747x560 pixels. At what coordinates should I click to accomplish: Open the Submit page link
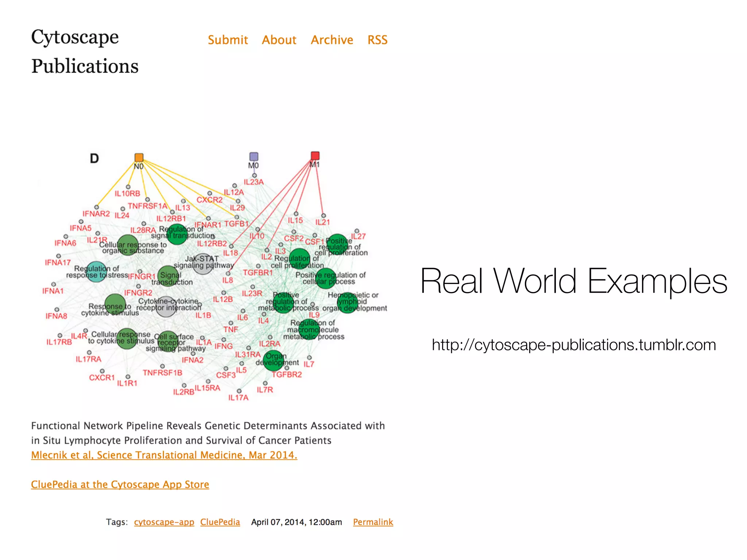tap(228, 40)
